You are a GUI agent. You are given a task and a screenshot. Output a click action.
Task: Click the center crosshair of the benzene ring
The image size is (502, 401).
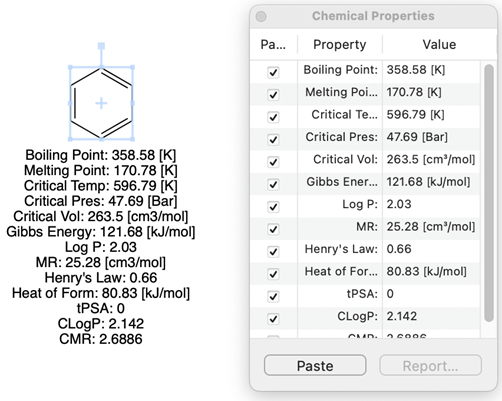(x=101, y=103)
